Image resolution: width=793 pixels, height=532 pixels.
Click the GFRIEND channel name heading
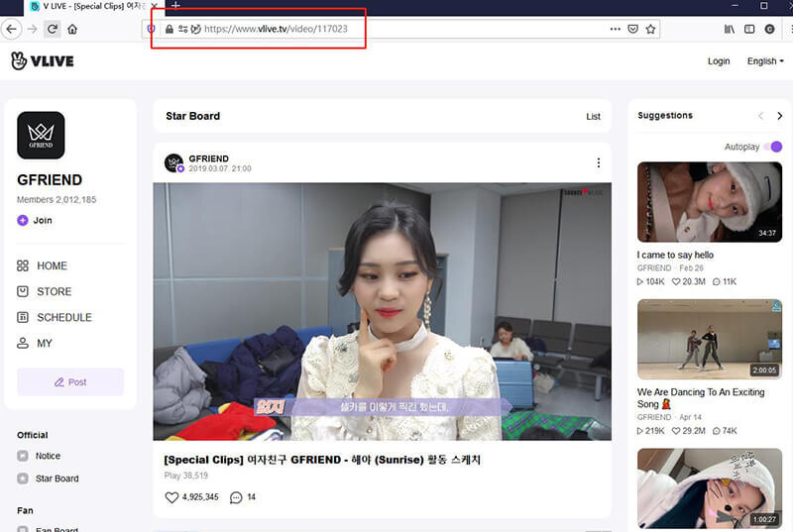50,180
